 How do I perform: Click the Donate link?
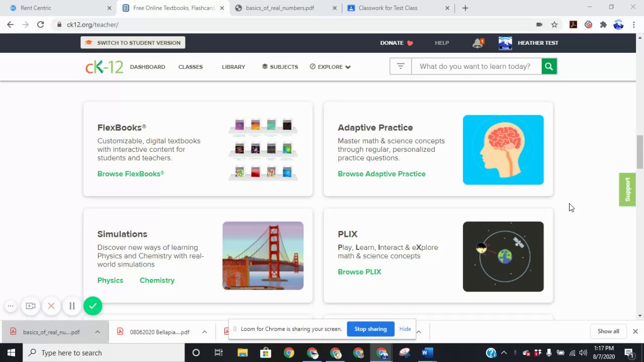coord(396,43)
